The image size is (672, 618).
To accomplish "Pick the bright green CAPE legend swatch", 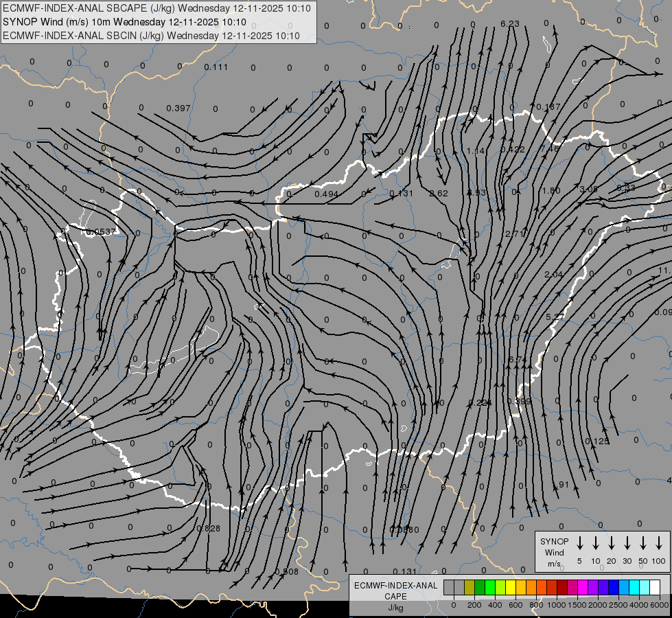I will (x=490, y=587).
